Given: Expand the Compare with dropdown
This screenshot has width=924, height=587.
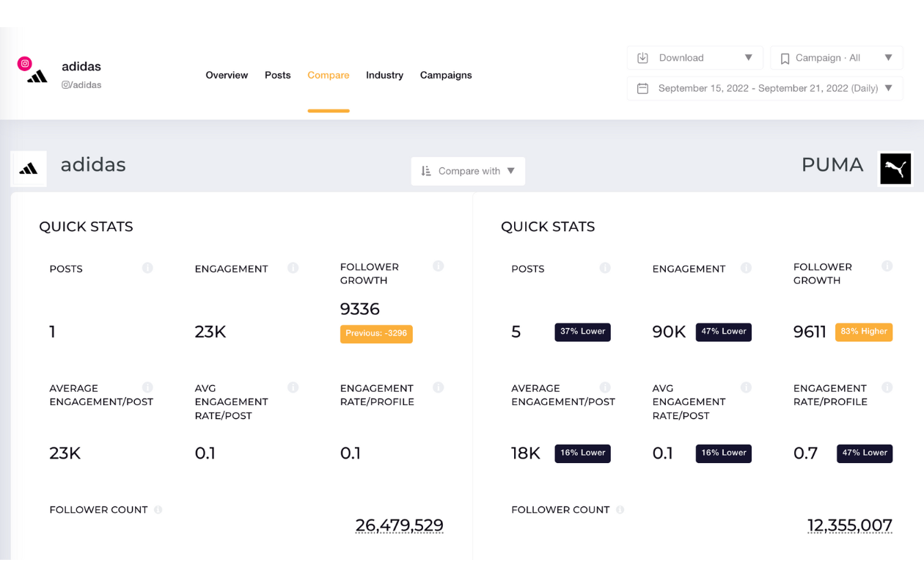Looking at the screenshot, I should click(468, 171).
